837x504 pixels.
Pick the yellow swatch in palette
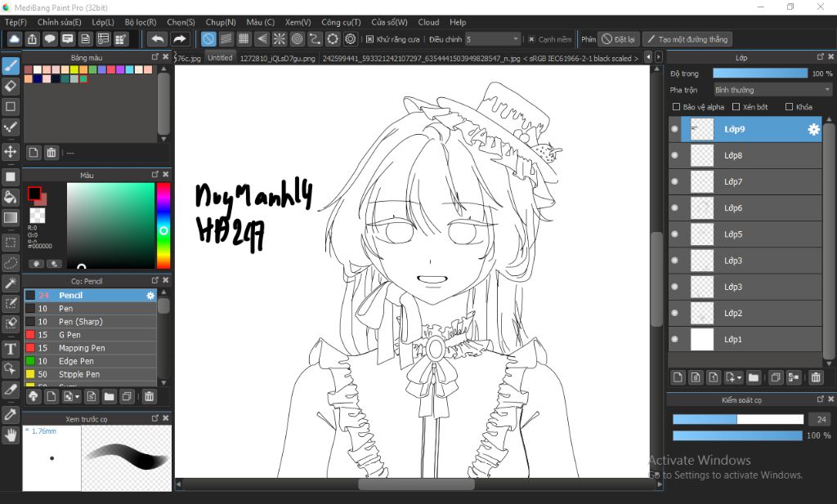click(74, 69)
